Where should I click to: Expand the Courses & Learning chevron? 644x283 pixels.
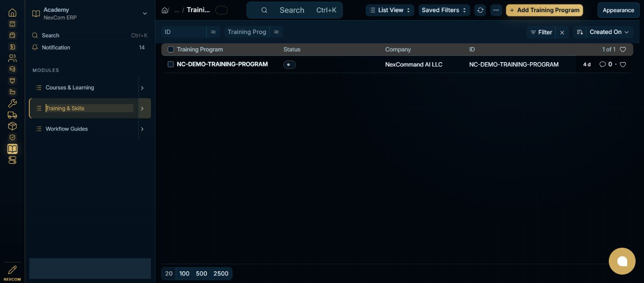pos(142,88)
